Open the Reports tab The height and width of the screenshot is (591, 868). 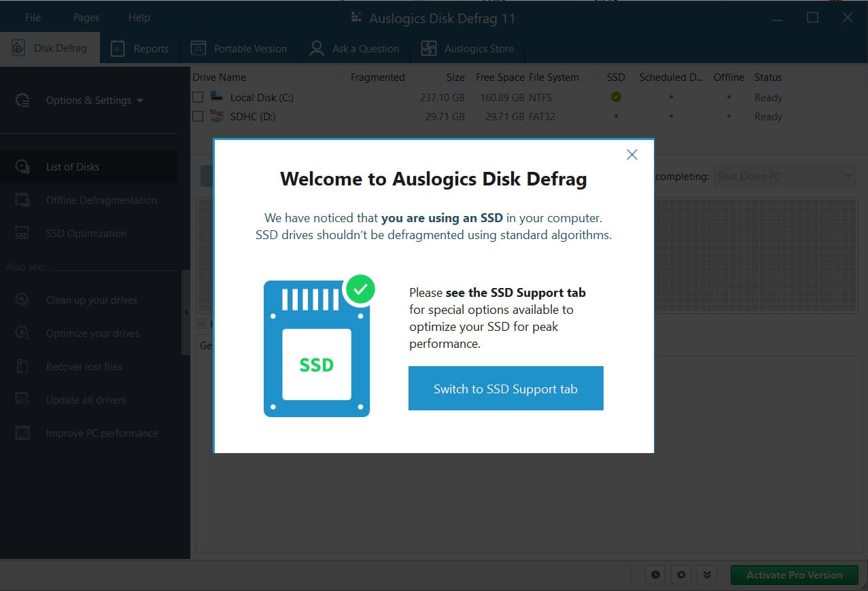tap(140, 49)
